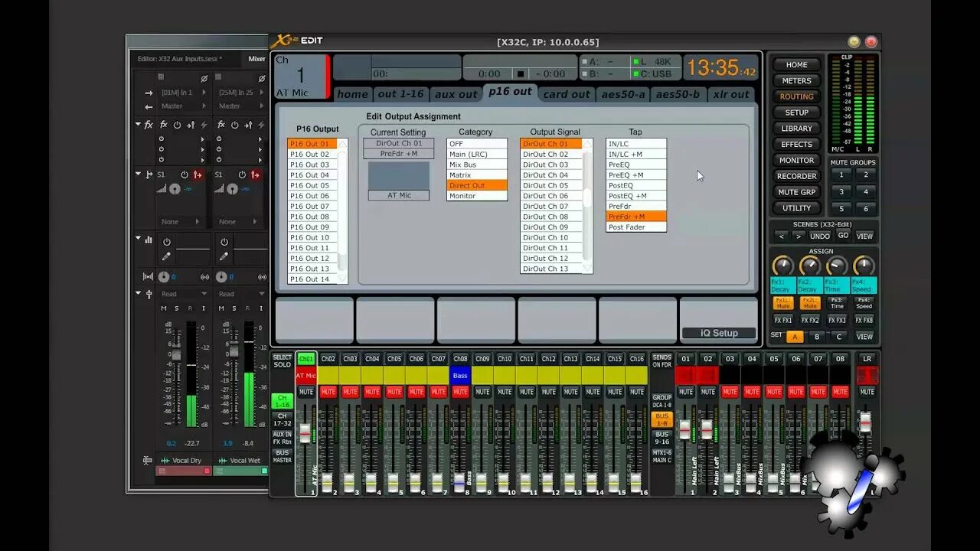The width and height of the screenshot is (980, 551).
Task: Toggle send S1 power icon on Vocal Wet
Action: click(x=243, y=174)
